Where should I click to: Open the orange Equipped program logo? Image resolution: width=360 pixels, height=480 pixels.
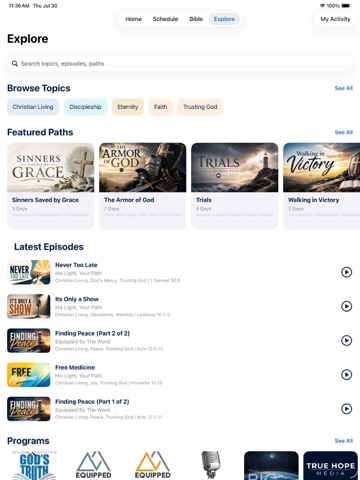[x=153, y=465]
